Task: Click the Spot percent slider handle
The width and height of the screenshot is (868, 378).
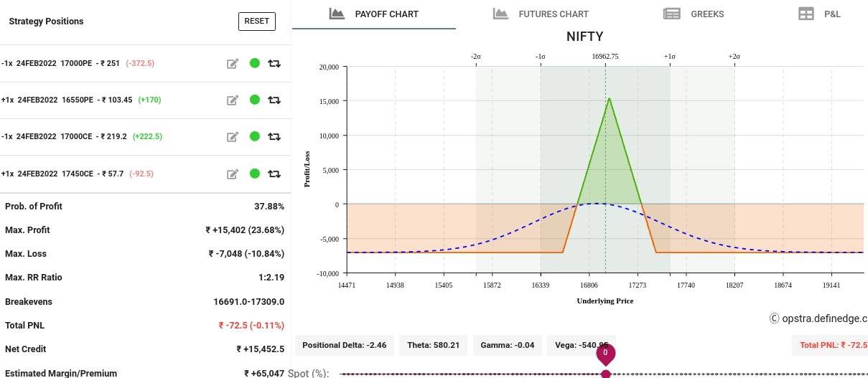Action: click(x=606, y=374)
